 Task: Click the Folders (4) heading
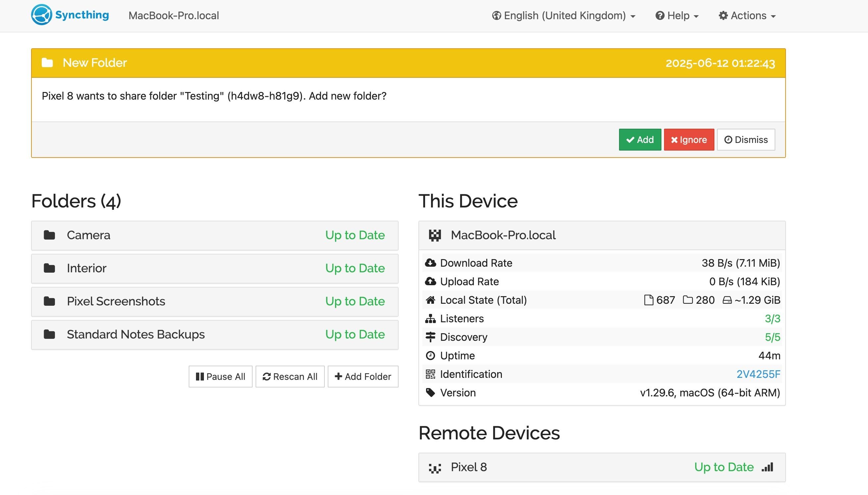click(x=76, y=201)
